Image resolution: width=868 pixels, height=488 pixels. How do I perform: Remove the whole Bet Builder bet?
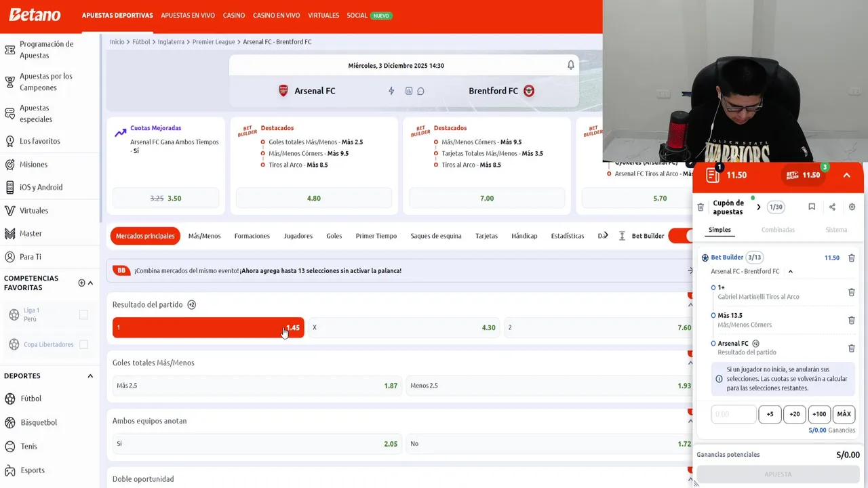(x=852, y=258)
